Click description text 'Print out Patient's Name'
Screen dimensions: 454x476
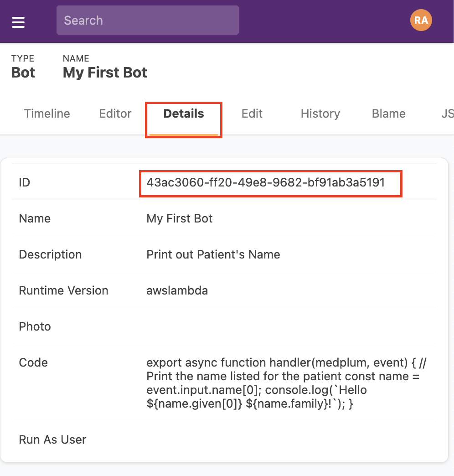[x=213, y=254]
